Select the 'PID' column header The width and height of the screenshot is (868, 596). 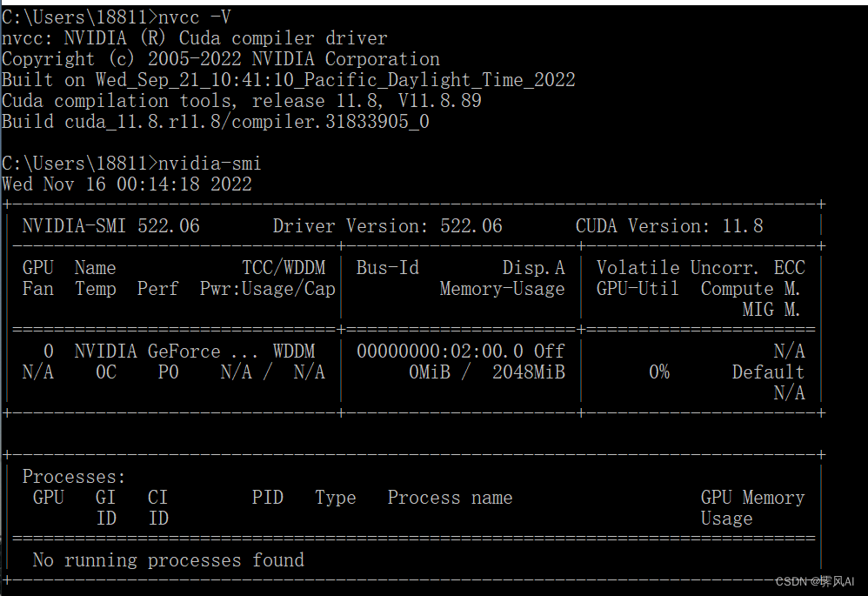tap(268, 498)
